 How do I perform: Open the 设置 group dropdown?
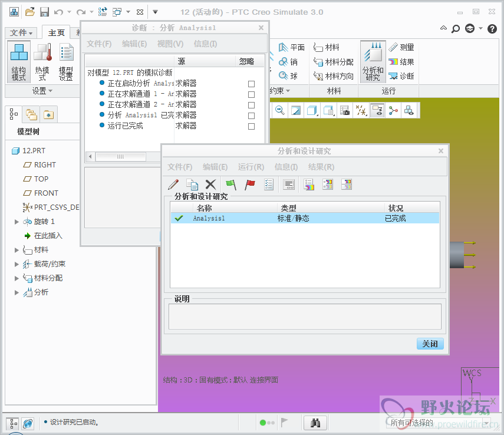(x=42, y=91)
